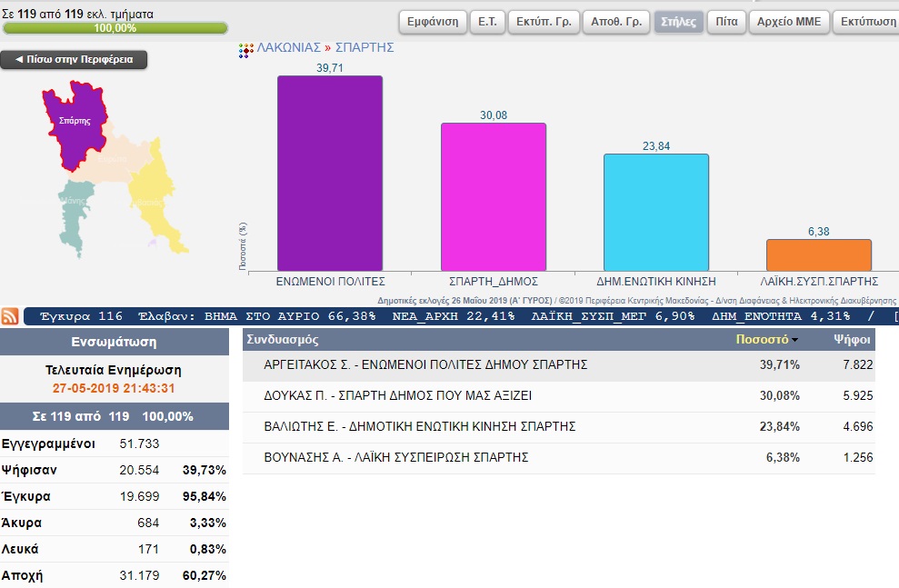Image resolution: width=899 pixels, height=588 pixels.
Task: Switch to the Στήλες column chart view
Action: (678, 22)
